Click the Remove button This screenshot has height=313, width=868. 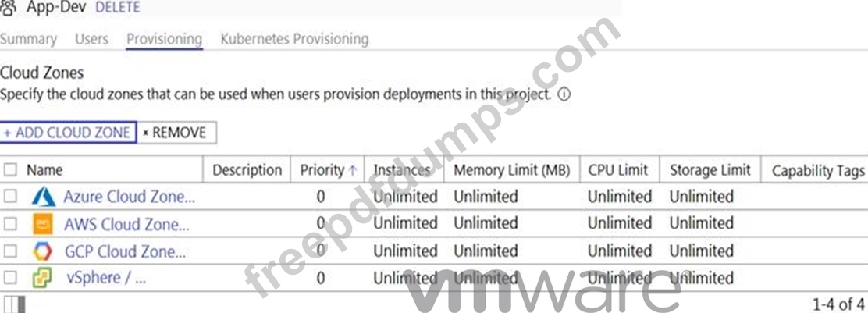point(176,133)
